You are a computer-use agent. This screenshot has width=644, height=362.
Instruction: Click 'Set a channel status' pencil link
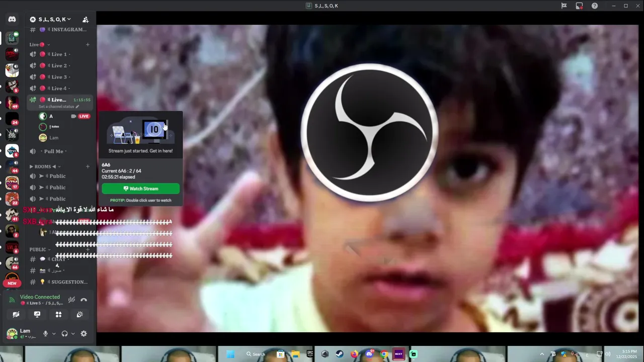pos(59,107)
